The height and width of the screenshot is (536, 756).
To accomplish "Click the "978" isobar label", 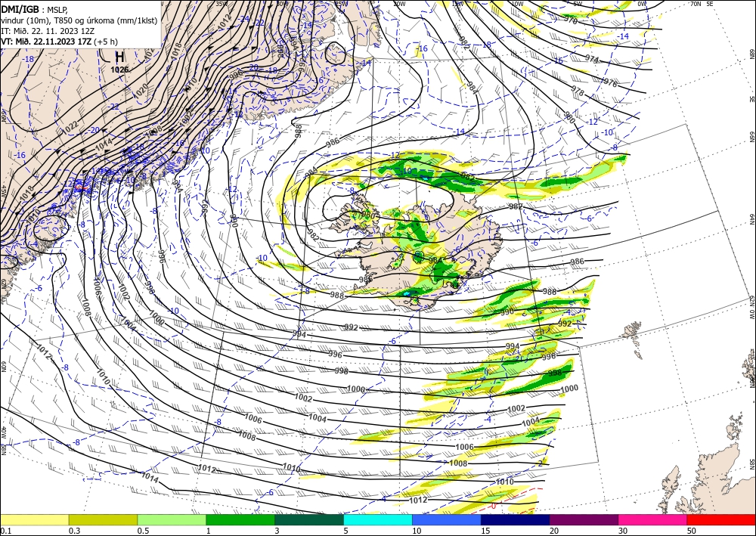I will click(x=578, y=91).
